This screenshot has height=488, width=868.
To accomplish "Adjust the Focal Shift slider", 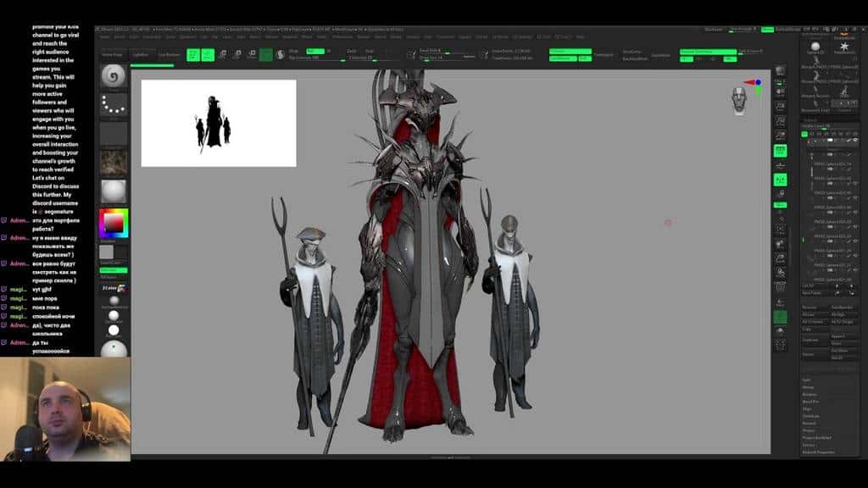I will [447, 51].
